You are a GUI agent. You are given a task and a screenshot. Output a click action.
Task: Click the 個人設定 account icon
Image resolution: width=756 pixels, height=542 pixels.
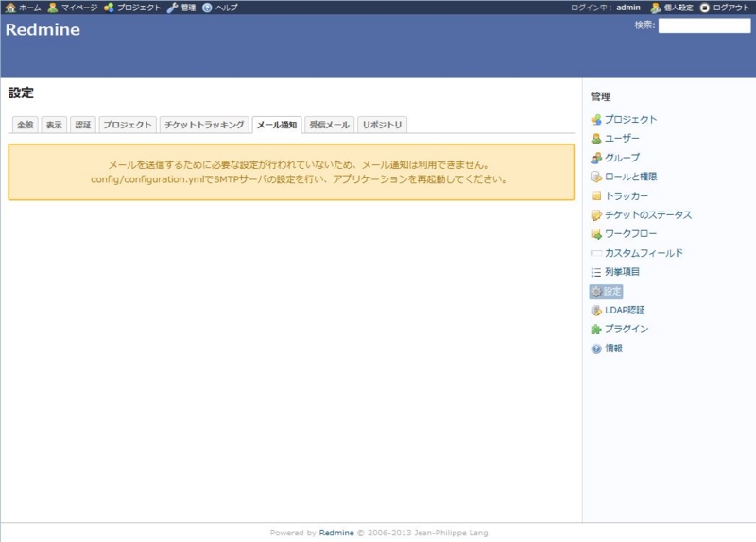(655, 8)
